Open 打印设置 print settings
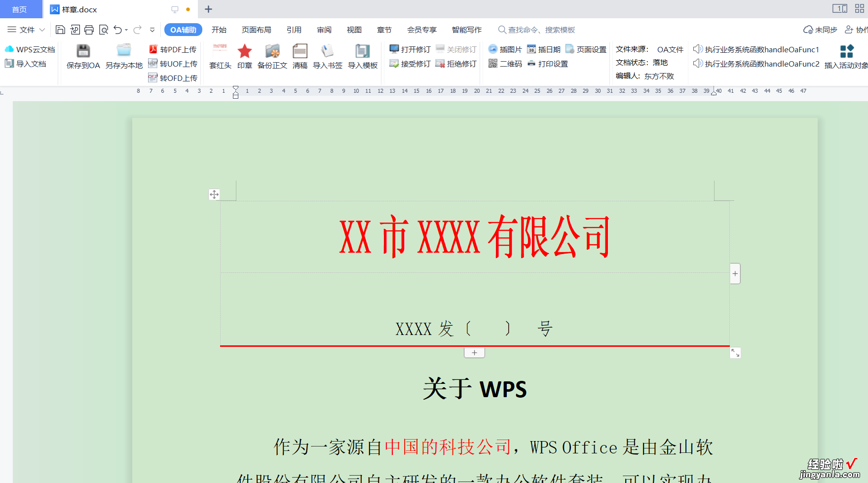This screenshot has height=483, width=868. 547,64
